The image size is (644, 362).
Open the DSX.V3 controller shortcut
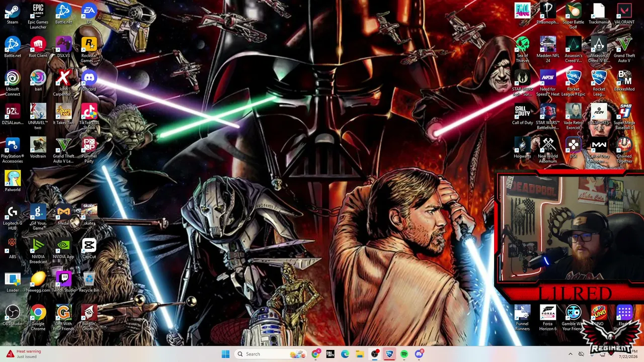(63, 48)
